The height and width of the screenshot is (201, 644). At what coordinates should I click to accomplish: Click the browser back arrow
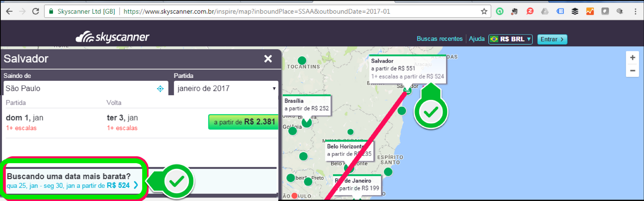[x=9, y=11]
